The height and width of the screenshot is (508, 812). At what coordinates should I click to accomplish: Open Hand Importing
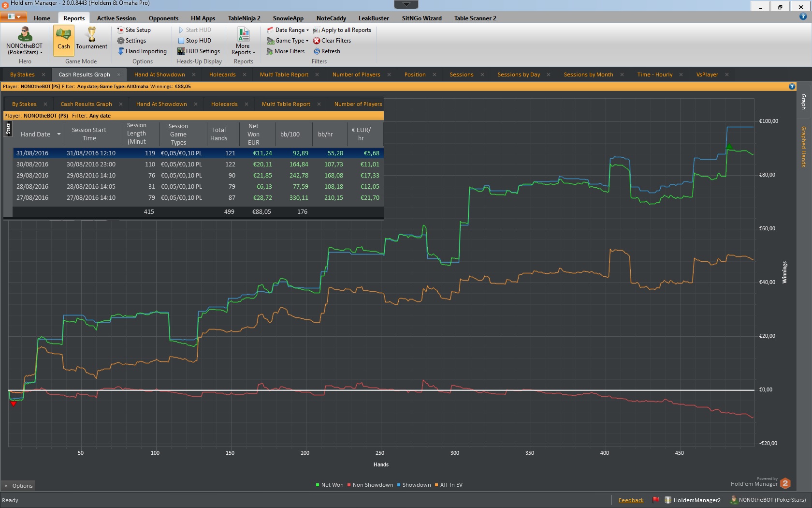point(142,51)
